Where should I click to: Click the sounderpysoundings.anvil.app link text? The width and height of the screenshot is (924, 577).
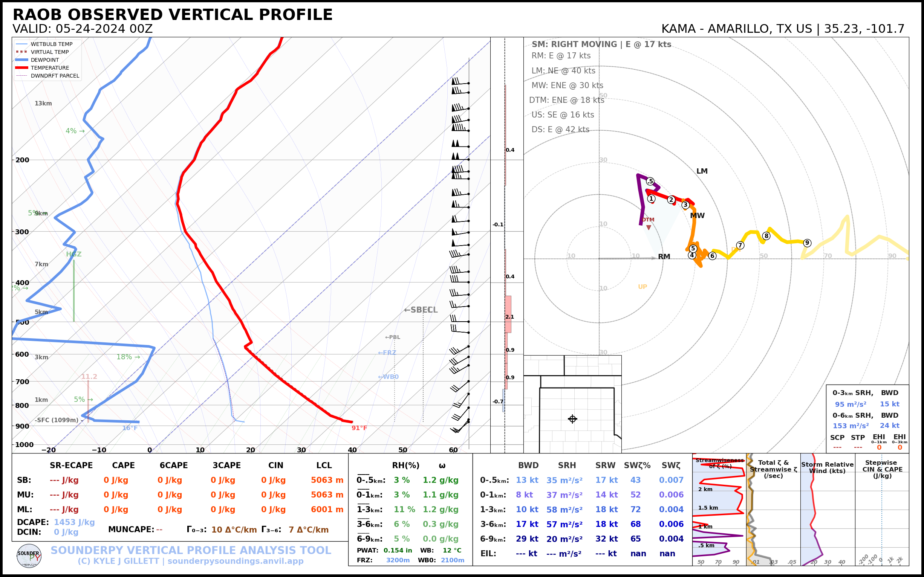[235, 561]
